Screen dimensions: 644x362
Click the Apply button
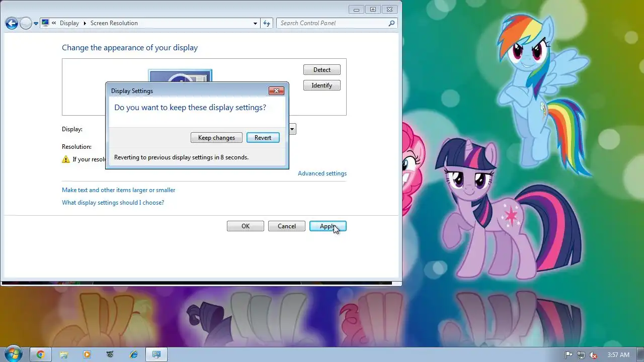328,226
